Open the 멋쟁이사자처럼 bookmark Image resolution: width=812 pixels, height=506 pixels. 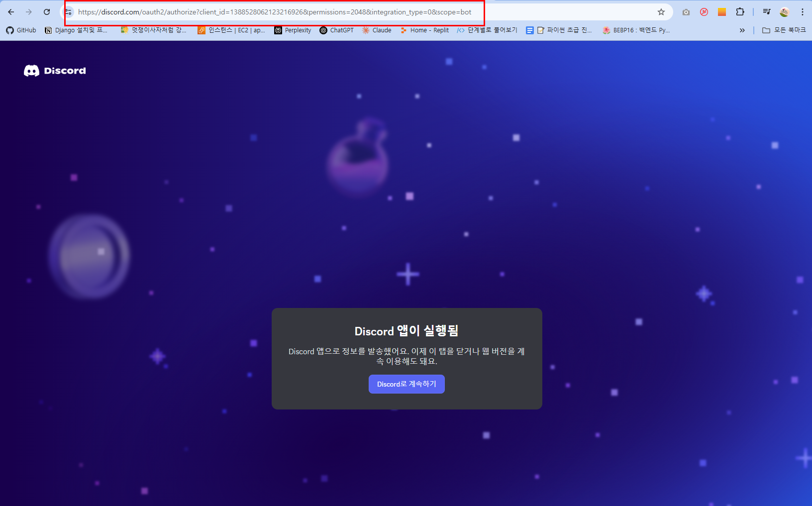pyautogui.click(x=154, y=30)
